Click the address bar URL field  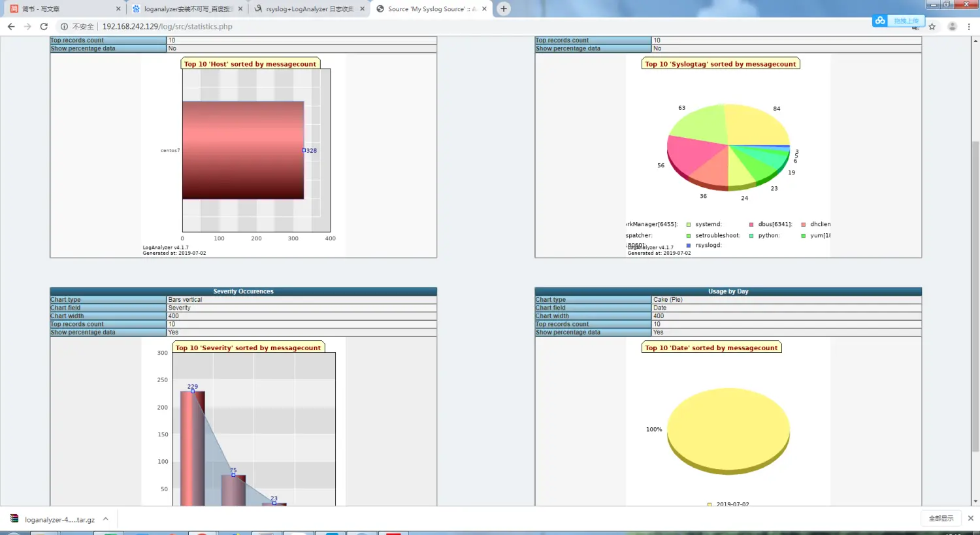(x=167, y=27)
